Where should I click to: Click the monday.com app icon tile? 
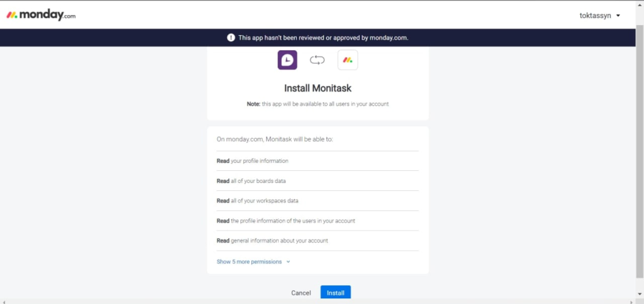[347, 60]
